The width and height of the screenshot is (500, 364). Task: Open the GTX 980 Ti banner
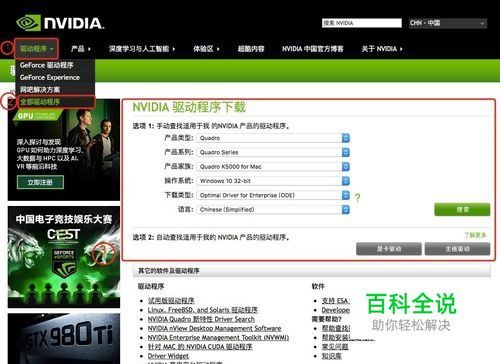[64, 339]
